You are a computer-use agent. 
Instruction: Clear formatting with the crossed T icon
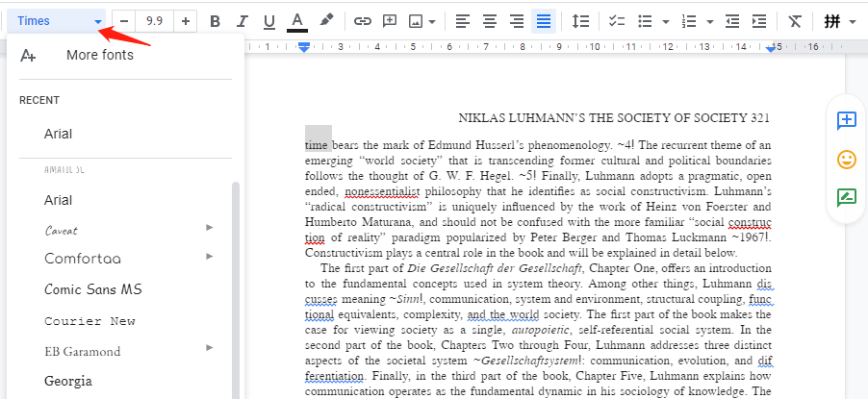(795, 21)
